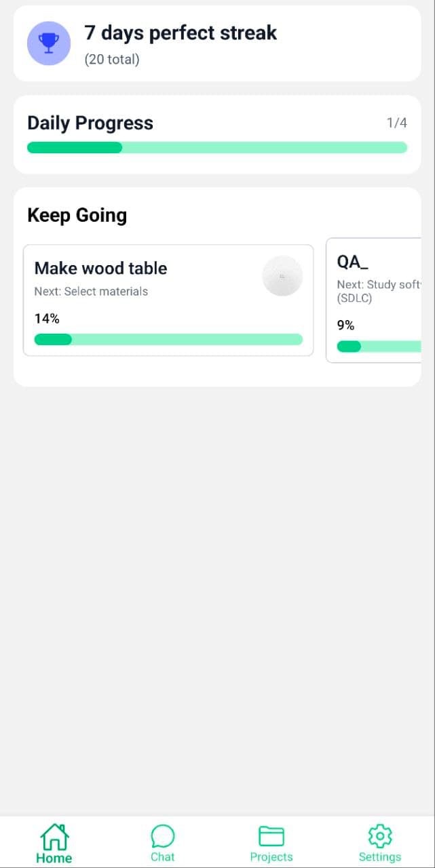Tap the trophy streak icon
Screen dimensions: 435x868
coord(48,43)
